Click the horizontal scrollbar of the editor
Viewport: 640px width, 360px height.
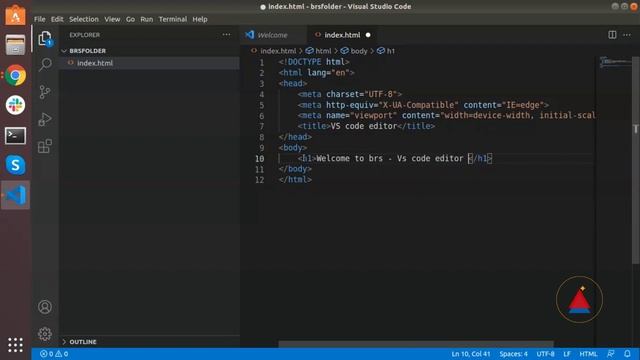(x=416, y=344)
